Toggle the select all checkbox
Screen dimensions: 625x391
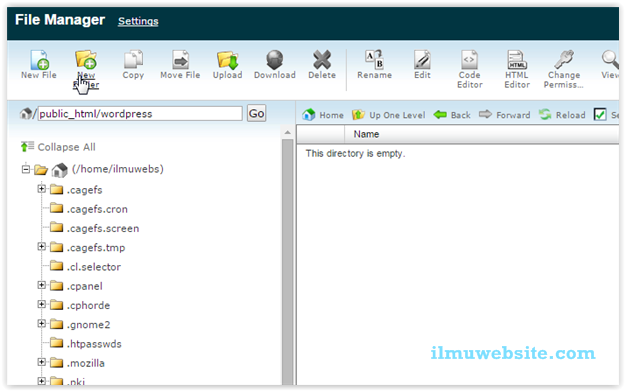(600, 115)
